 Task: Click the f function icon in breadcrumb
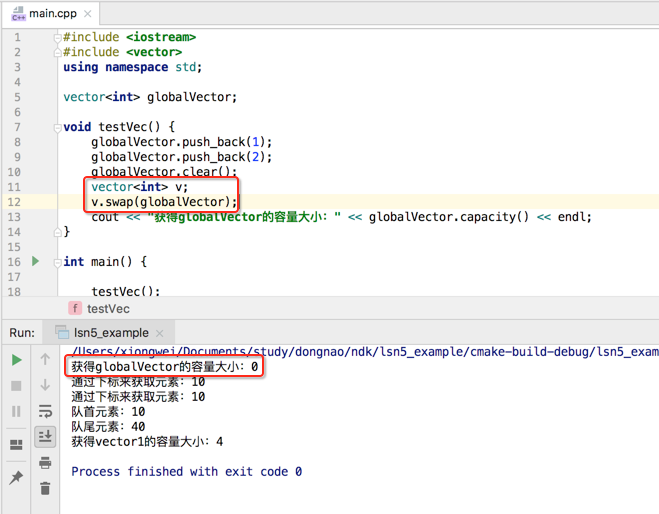click(75, 308)
